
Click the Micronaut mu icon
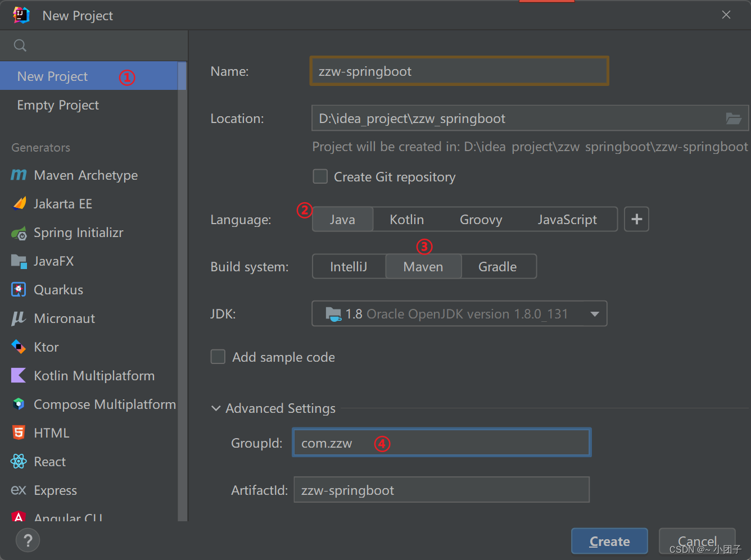[x=19, y=318]
